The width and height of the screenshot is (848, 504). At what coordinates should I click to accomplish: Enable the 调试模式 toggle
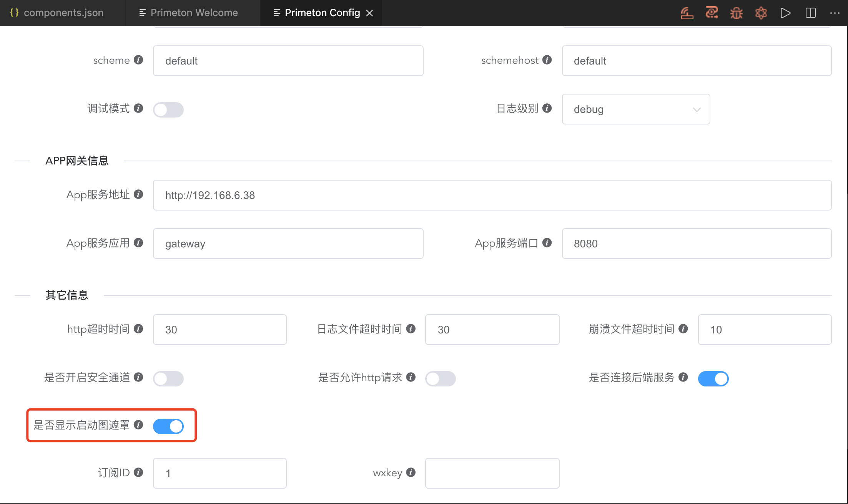coord(168,110)
